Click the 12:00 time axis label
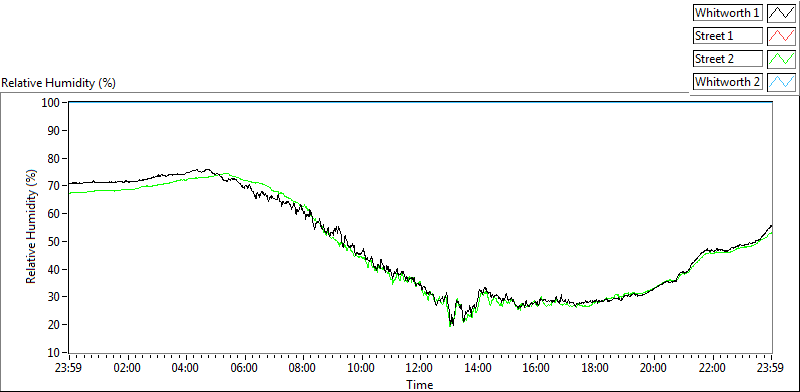800x392 pixels. click(x=420, y=368)
